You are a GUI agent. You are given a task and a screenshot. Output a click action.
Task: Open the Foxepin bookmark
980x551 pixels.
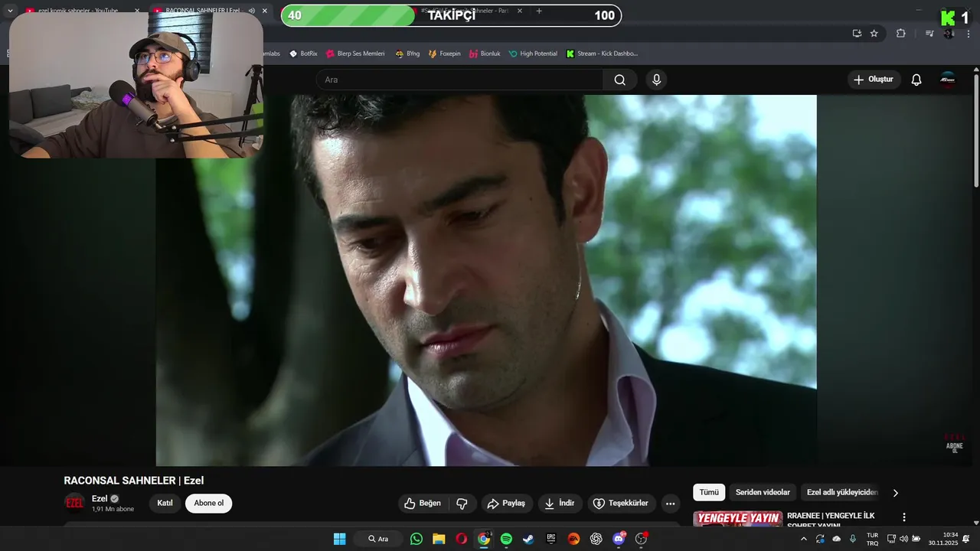coord(445,54)
